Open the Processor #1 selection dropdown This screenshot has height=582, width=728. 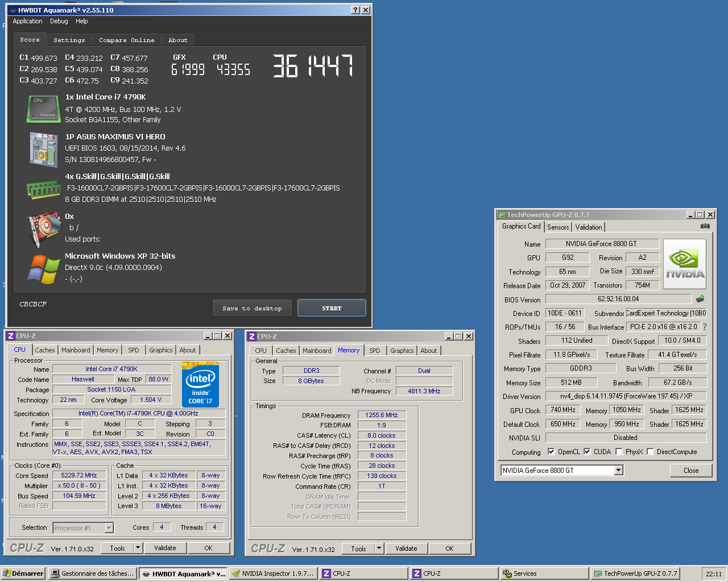click(x=109, y=528)
